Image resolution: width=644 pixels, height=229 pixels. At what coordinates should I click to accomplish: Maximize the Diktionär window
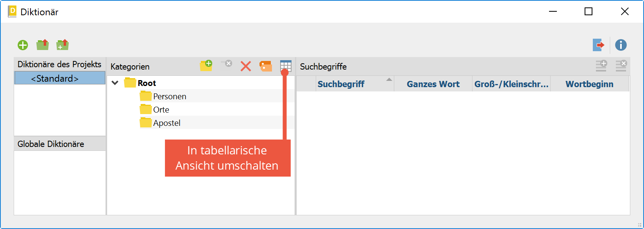point(589,12)
